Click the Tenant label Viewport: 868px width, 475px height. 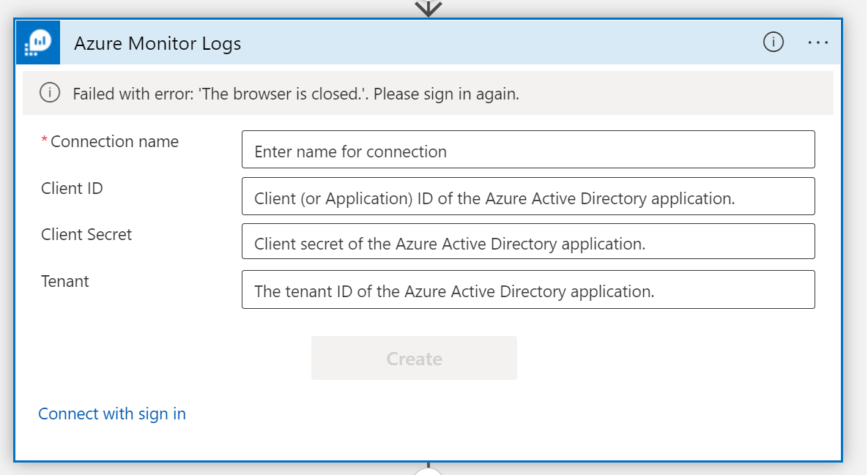(x=64, y=281)
